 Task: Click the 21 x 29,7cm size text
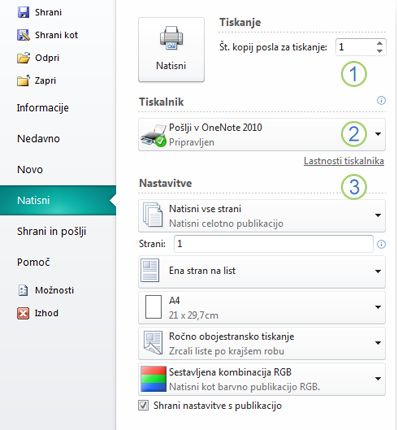(193, 315)
